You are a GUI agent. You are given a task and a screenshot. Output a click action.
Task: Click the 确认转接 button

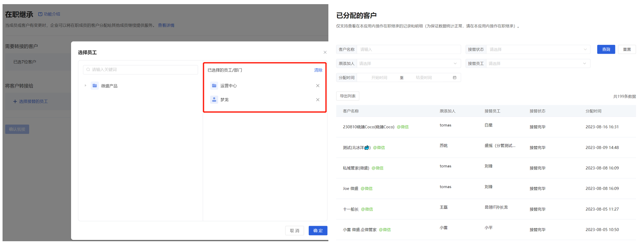click(17, 129)
